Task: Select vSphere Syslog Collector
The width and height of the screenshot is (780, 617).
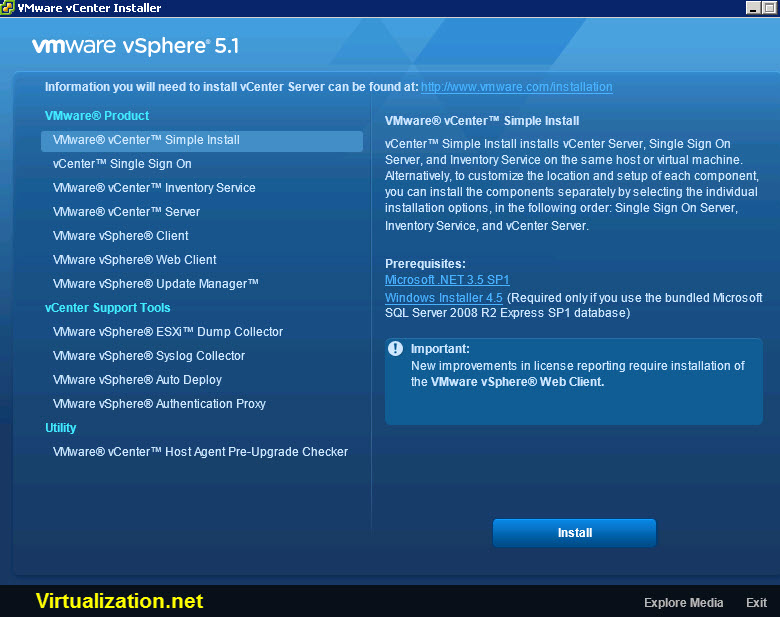Action: tap(149, 355)
